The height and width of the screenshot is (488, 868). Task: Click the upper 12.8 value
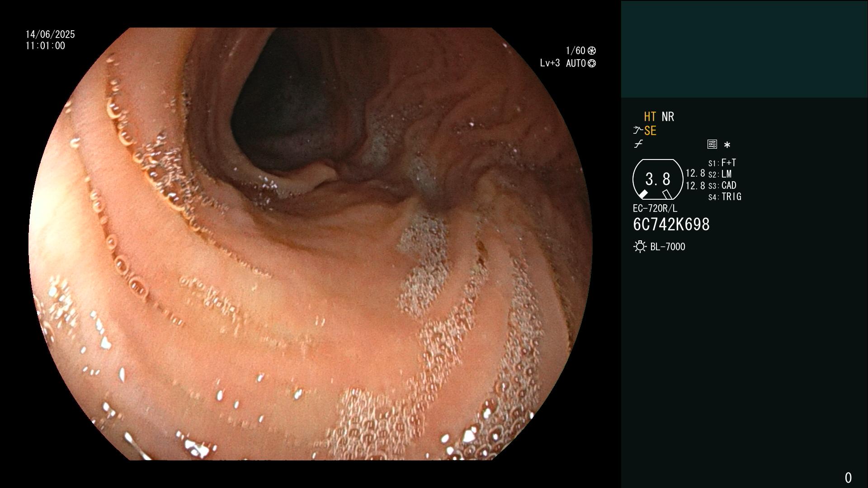coord(695,174)
